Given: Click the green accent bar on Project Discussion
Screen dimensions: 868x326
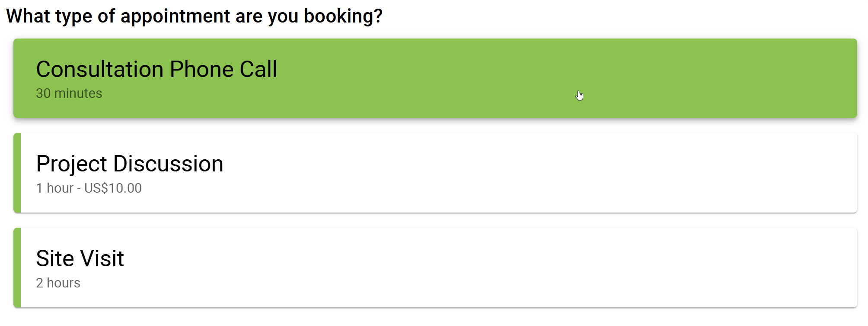Looking at the screenshot, I should 16,172.
